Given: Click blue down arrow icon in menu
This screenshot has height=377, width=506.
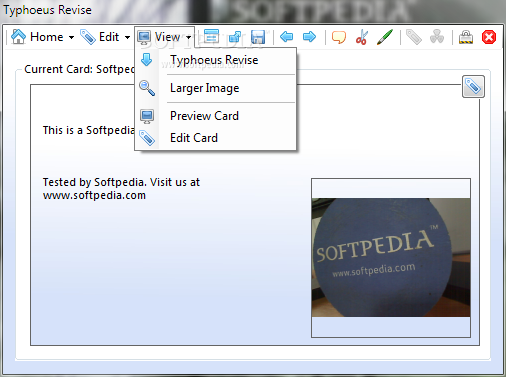Looking at the screenshot, I should coord(147,60).
